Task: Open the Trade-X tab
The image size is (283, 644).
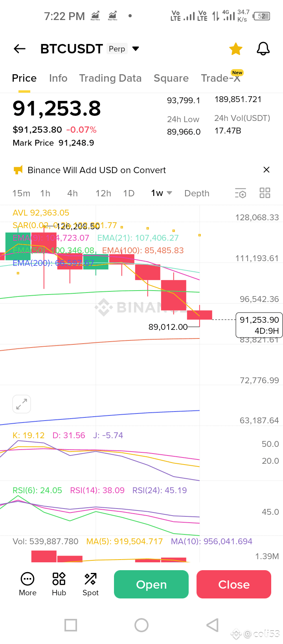Action: pos(221,78)
